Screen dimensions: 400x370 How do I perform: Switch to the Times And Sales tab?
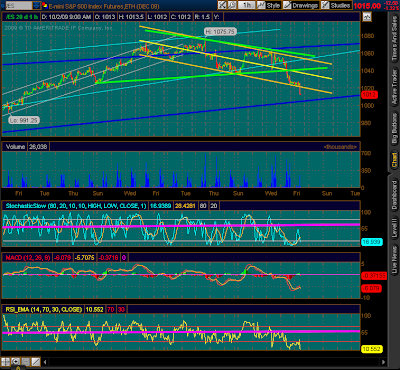(x=395, y=39)
